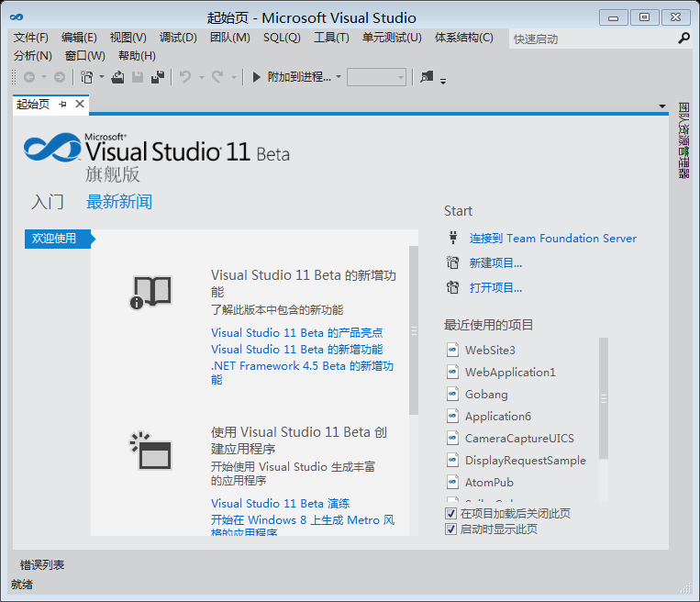700x602 pixels.
Task: Open .NET Framework 4.5 Beta 的新增功能 link
Action: click(302, 373)
